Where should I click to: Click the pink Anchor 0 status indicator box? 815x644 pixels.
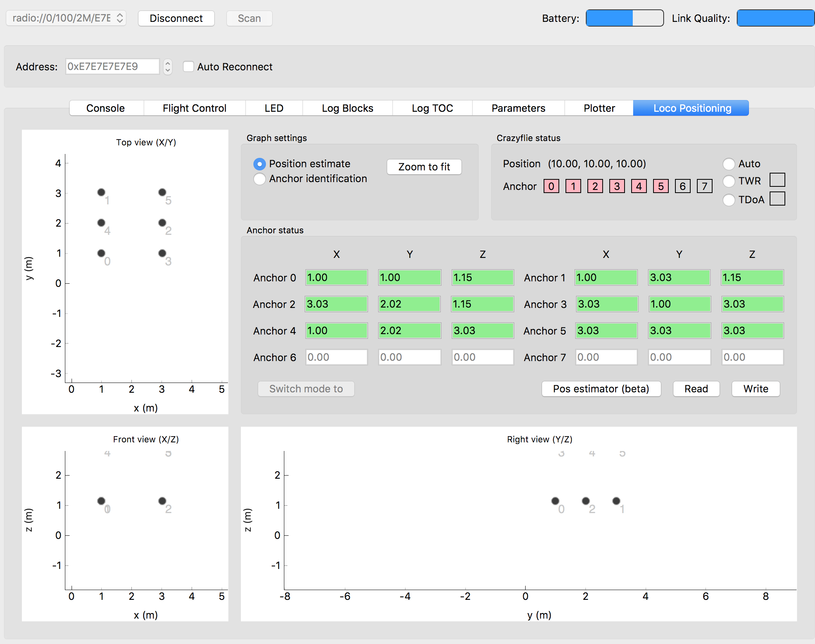click(551, 186)
